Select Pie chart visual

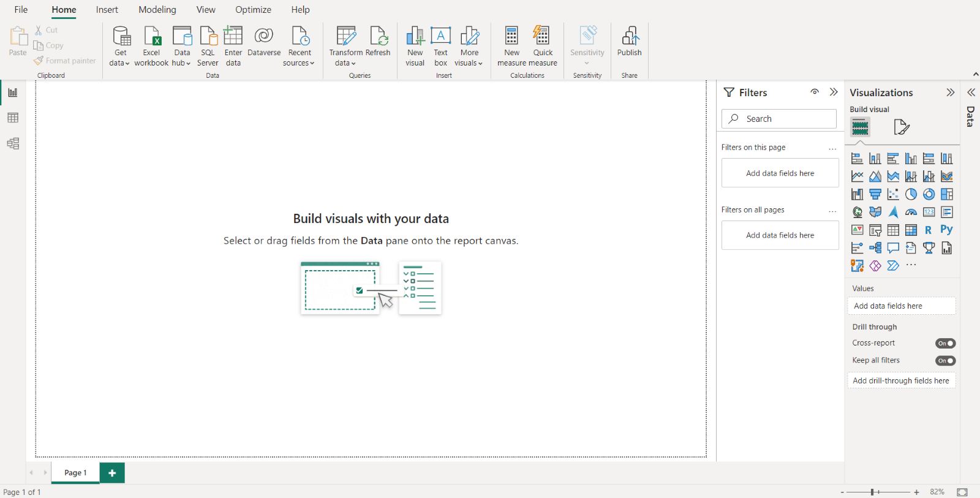pyautogui.click(x=911, y=194)
